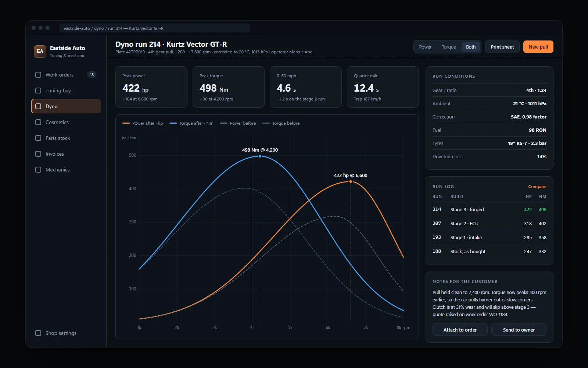Image resolution: width=588 pixels, height=368 pixels.
Task: Click the HP column header in Run log
Action: [528, 197]
